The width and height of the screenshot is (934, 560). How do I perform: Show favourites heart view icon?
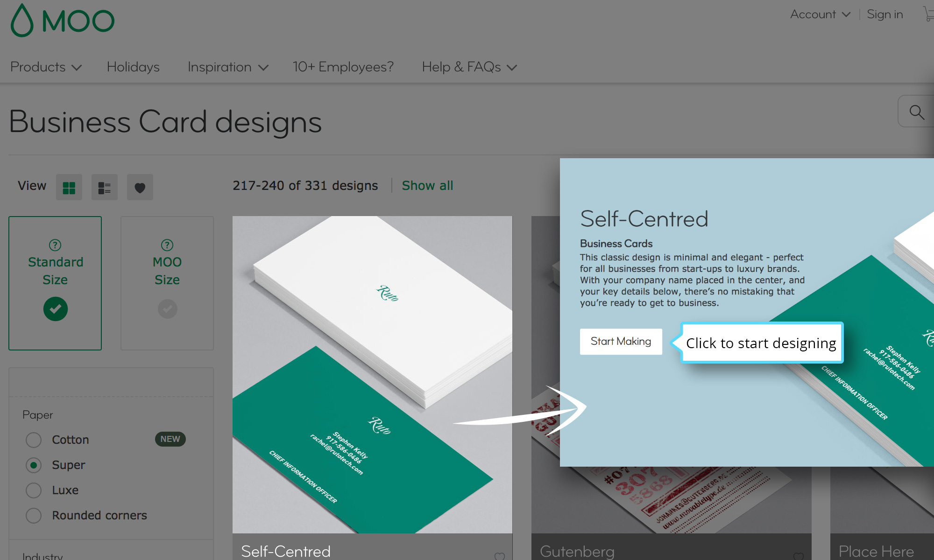pyautogui.click(x=140, y=187)
